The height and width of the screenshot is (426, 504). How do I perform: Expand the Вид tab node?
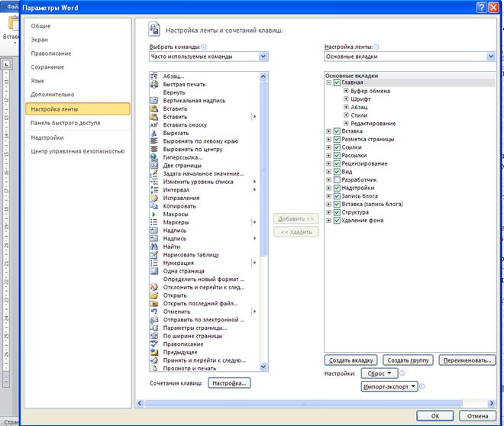pyautogui.click(x=328, y=172)
